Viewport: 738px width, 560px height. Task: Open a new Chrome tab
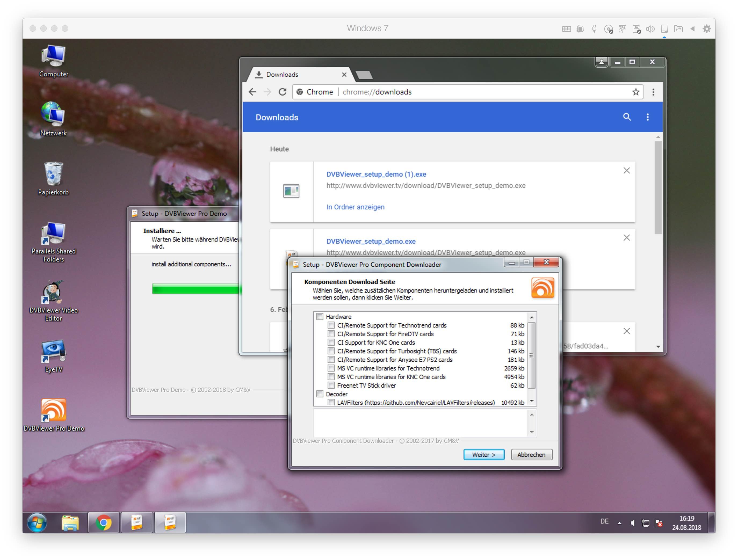(364, 75)
